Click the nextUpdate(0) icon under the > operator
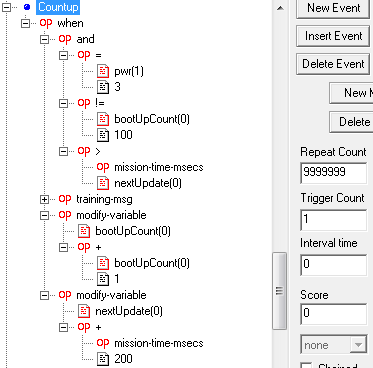 click(x=103, y=183)
